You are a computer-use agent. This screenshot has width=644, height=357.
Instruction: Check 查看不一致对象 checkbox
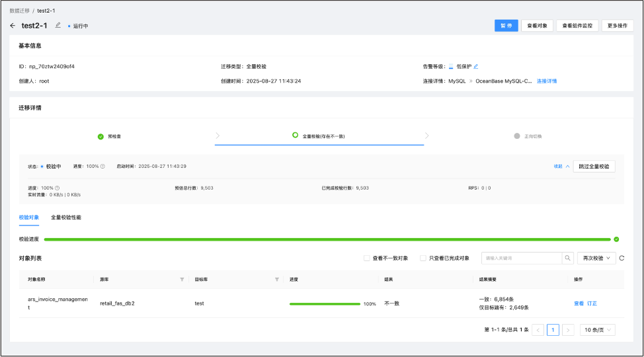(367, 258)
